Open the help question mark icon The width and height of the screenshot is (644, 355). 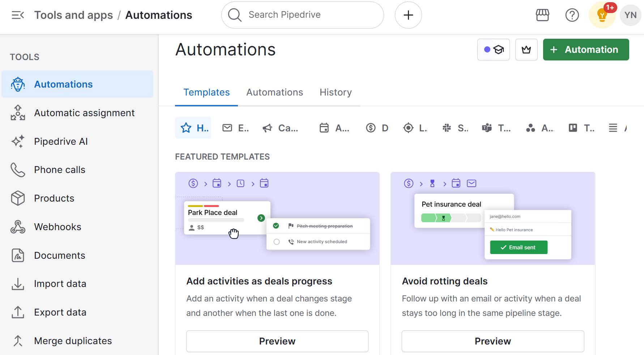[572, 15]
